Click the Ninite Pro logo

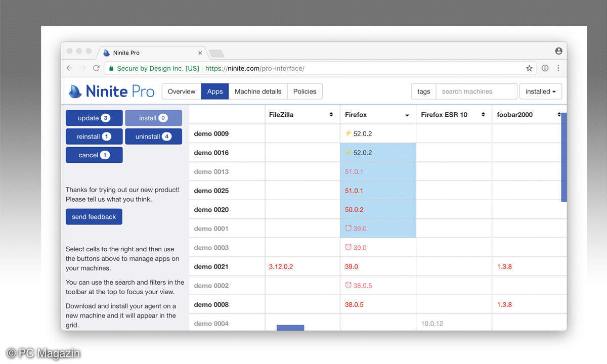tap(111, 92)
